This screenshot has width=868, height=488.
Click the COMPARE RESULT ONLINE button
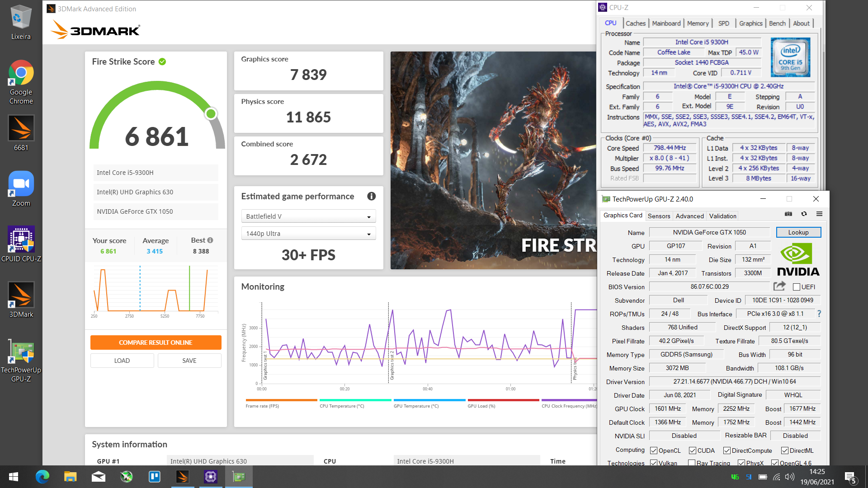[x=156, y=343]
